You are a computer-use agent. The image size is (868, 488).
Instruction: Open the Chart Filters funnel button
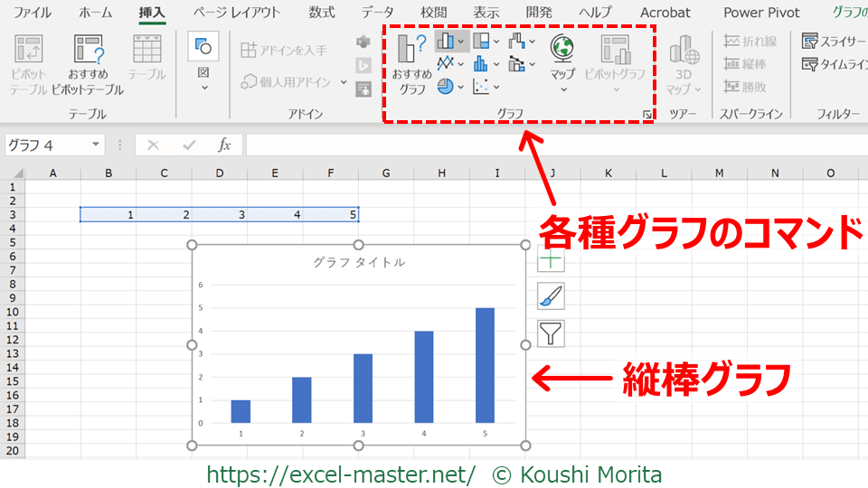(x=551, y=333)
